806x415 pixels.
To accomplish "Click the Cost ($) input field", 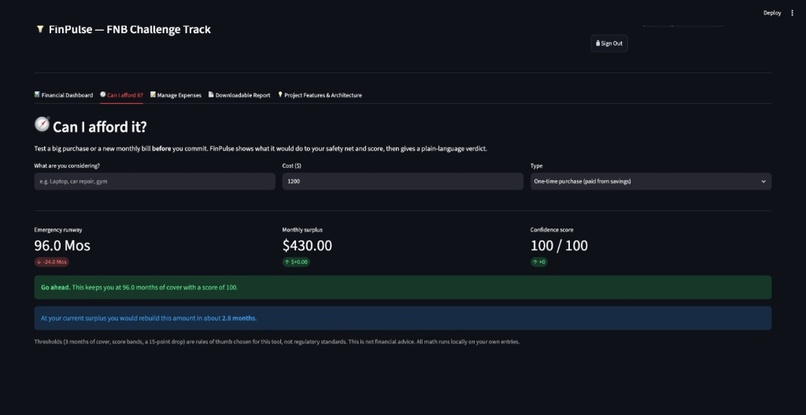I will click(x=402, y=182).
